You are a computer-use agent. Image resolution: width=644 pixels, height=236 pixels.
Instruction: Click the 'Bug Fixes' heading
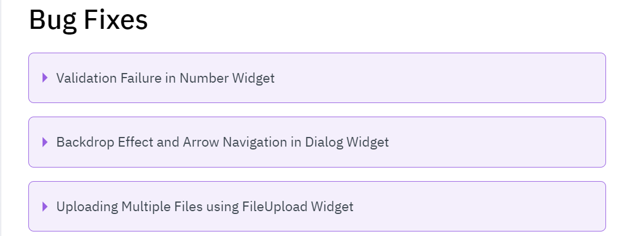[88, 20]
